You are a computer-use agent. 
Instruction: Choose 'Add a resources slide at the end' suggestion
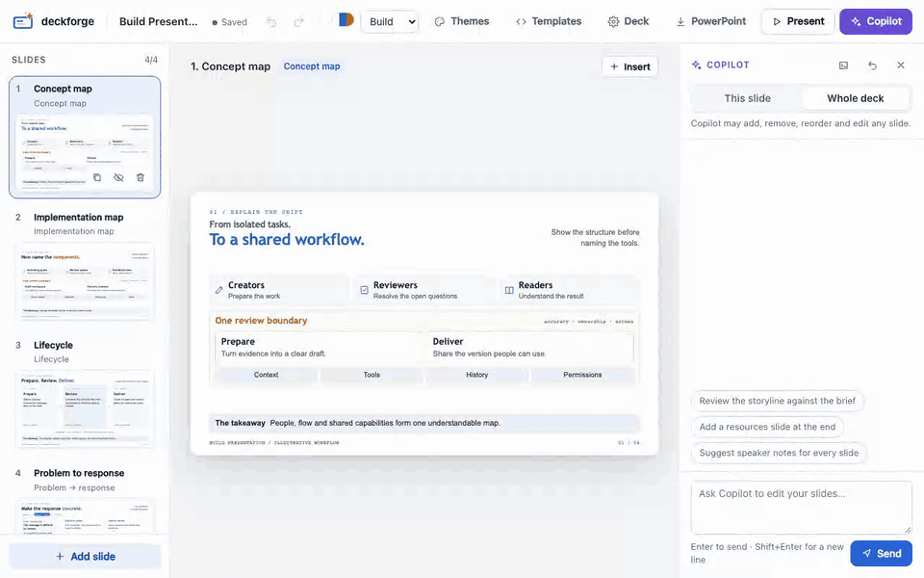point(767,427)
